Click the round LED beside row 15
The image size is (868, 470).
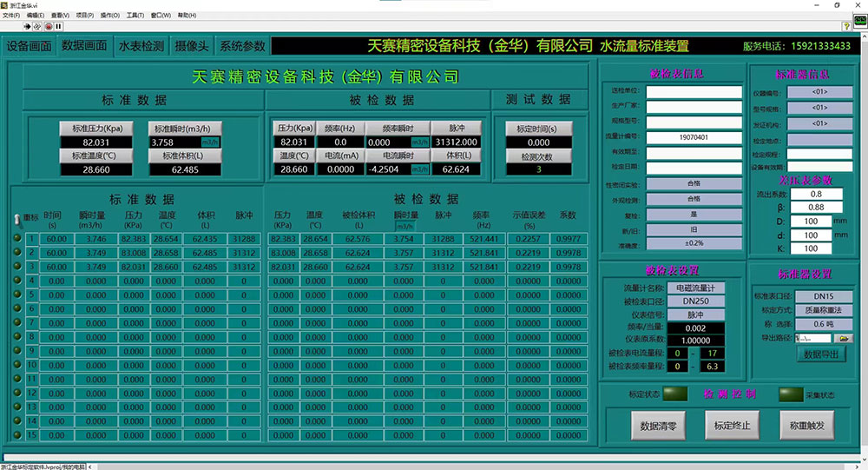click(17, 435)
